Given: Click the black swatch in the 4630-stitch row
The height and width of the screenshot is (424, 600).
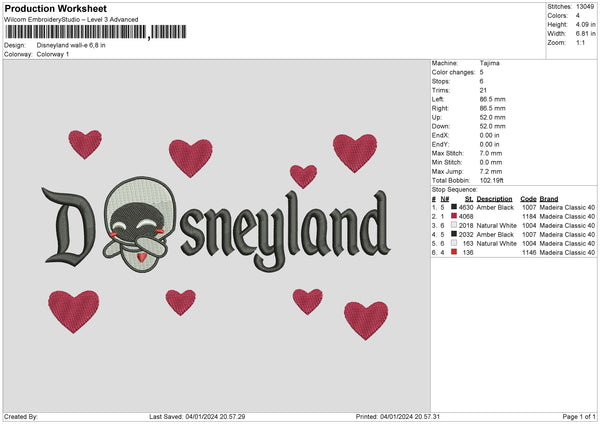Looking at the screenshot, I should [454, 207].
